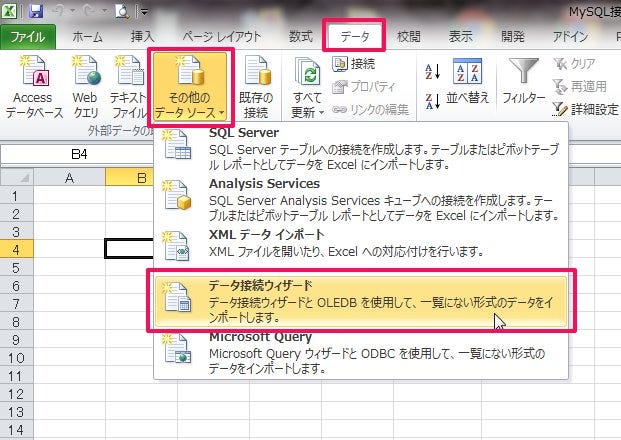
Task: Click the 再適用 filter button
Action: coord(580,86)
